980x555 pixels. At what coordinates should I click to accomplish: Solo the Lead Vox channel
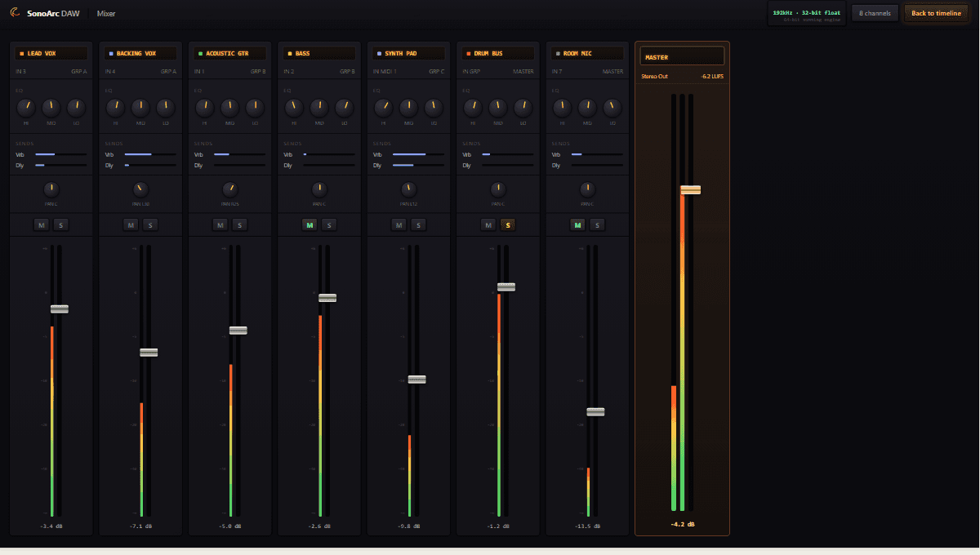click(x=60, y=224)
